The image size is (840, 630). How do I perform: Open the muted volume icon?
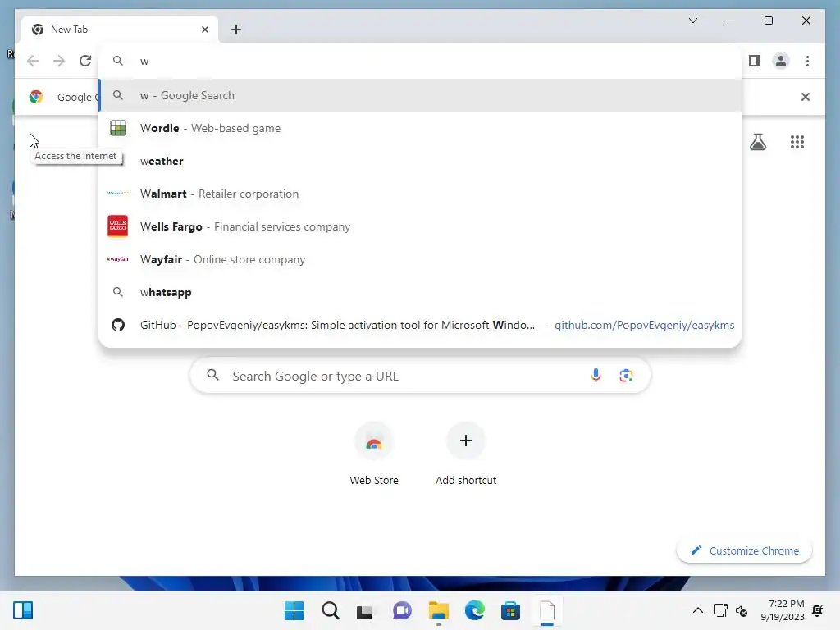742,610
